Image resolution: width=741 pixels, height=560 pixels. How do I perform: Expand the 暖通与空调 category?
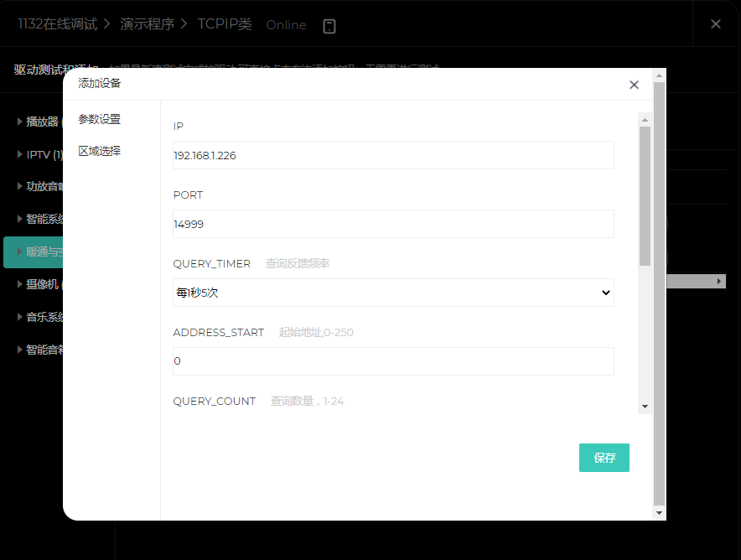click(20, 251)
